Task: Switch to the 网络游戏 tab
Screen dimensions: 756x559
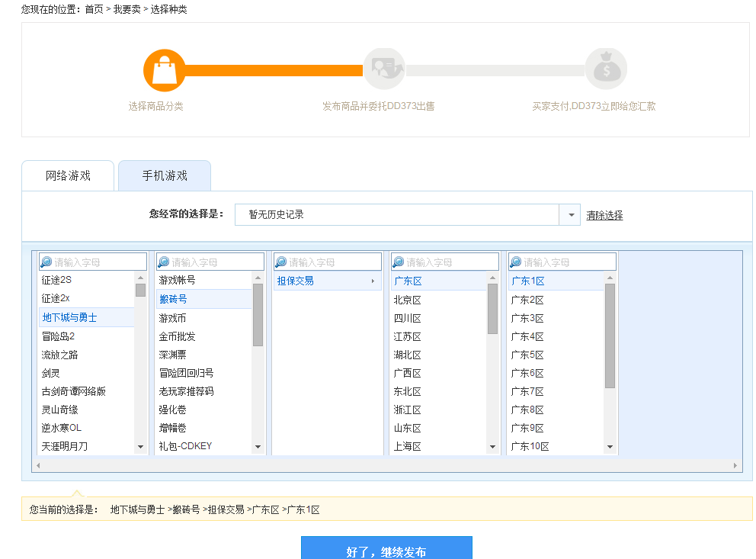Action: [x=68, y=175]
